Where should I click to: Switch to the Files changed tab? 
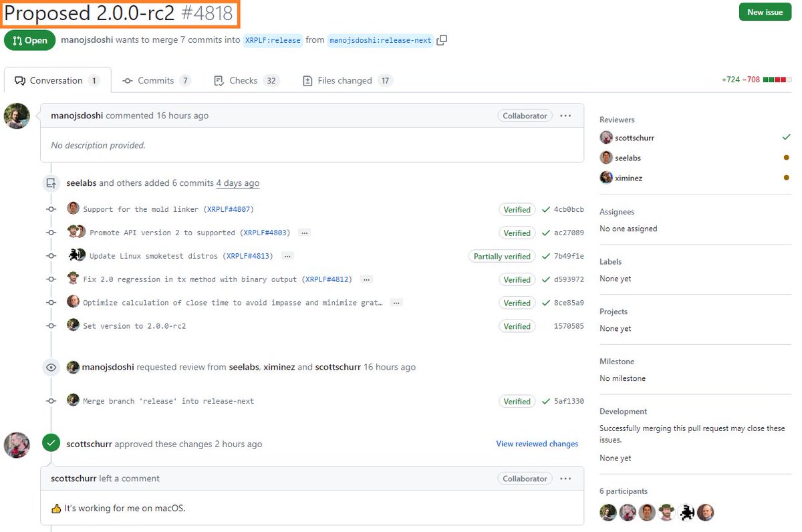point(346,80)
